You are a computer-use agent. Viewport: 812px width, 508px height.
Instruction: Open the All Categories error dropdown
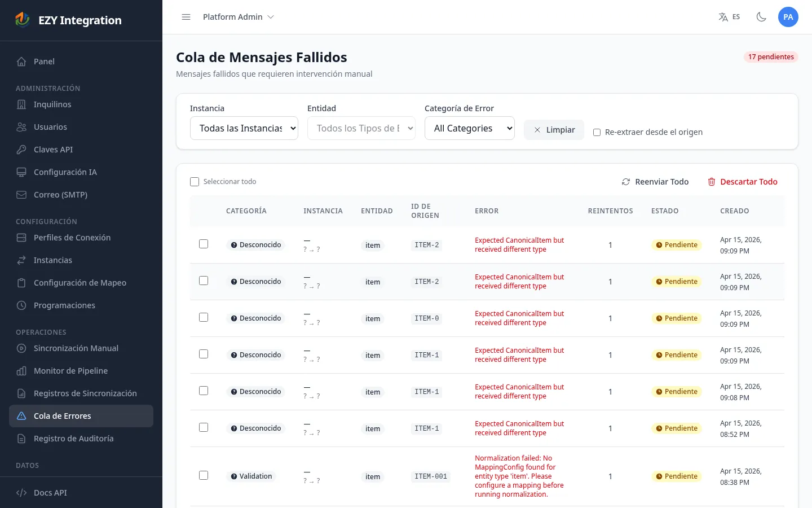click(470, 128)
